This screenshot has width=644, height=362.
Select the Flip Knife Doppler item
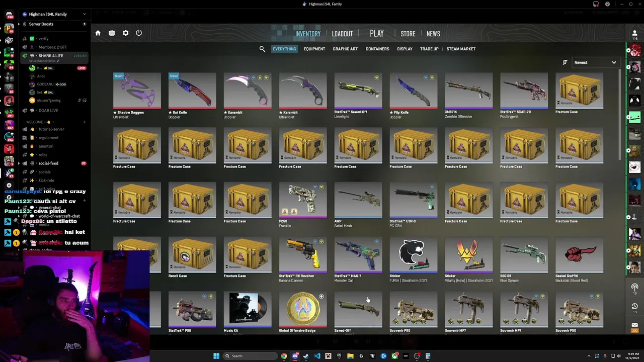[414, 96]
